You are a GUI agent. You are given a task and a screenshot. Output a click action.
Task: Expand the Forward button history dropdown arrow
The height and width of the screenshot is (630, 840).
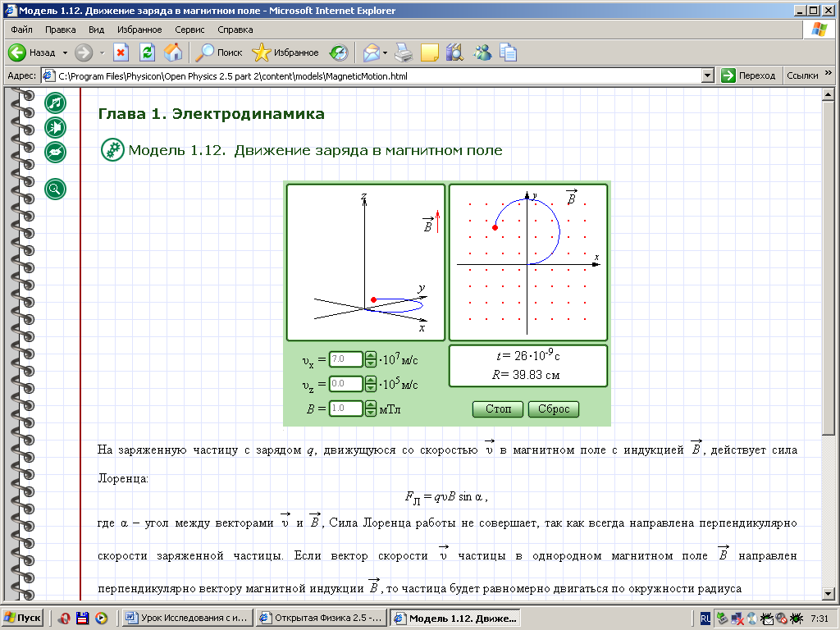[102, 53]
